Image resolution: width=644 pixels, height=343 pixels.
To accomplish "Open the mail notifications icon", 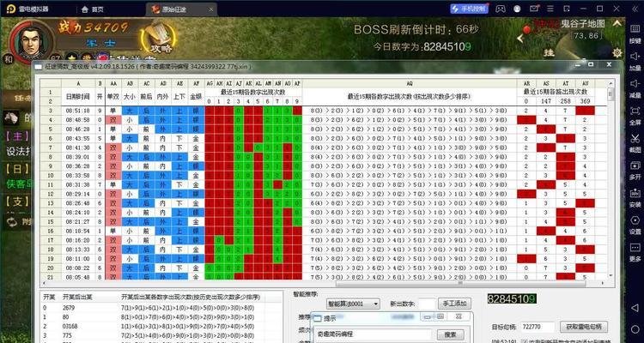I will [534, 9].
